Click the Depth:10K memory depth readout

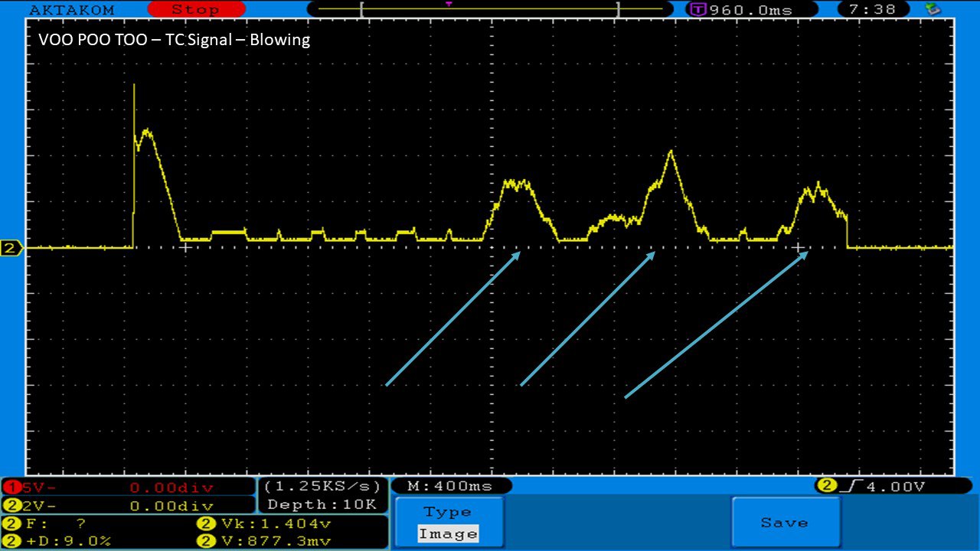click(322, 504)
